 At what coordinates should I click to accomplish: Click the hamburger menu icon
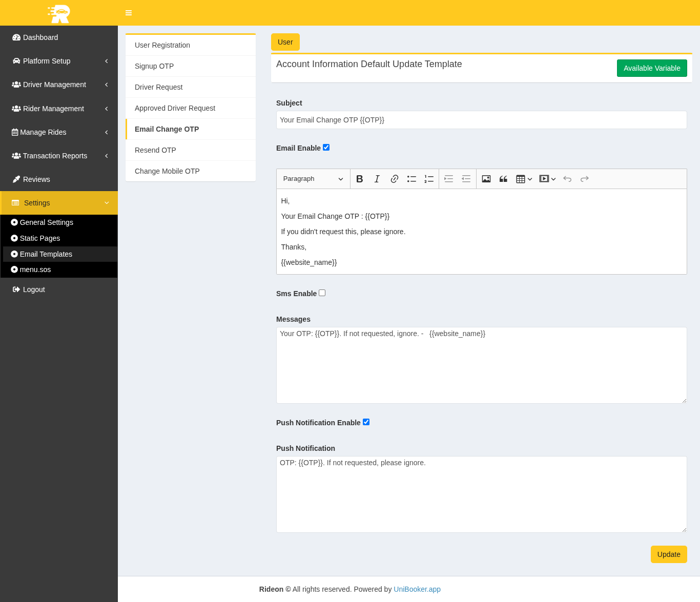click(129, 13)
